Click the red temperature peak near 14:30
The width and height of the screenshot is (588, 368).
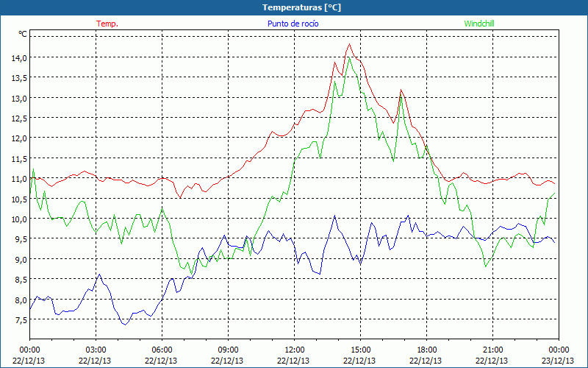coord(350,44)
